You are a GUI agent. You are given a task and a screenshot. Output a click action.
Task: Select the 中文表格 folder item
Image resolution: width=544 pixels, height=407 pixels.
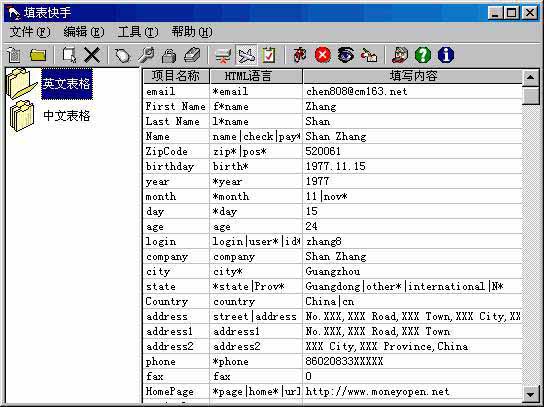click(x=67, y=116)
